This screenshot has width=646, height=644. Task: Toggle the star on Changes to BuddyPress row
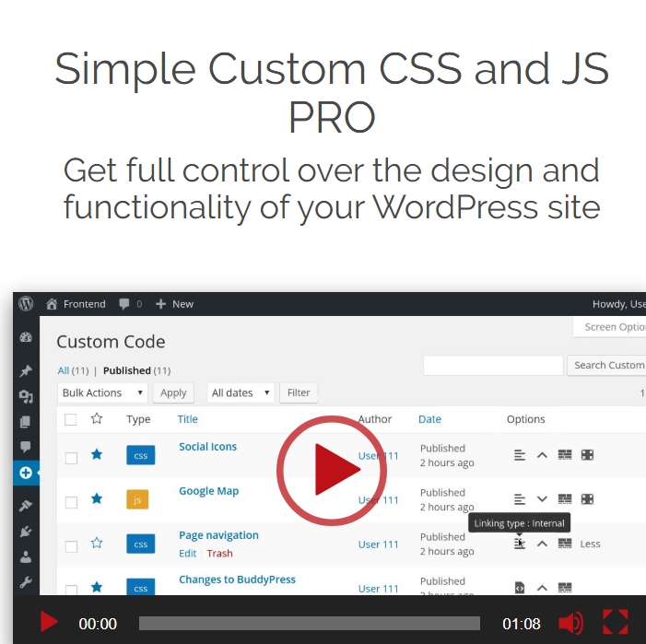click(97, 587)
